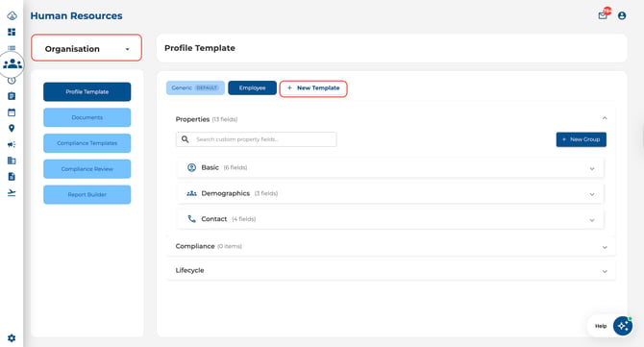Open the location pin sidebar icon
Viewport: 644px width, 347px height.
[x=12, y=128]
